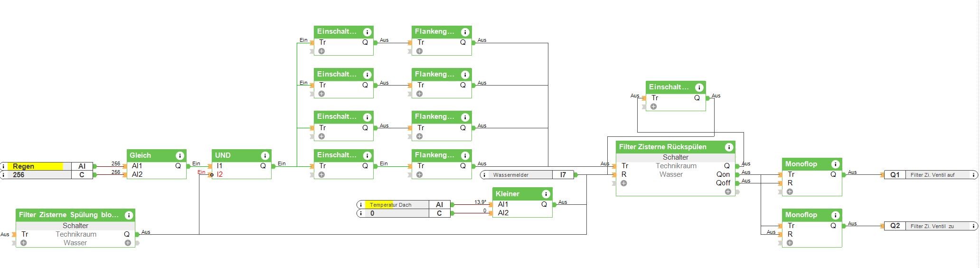This screenshot has height=268, width=980.
Task: Click AI1 input on Kleiner block
Action: pyautogui.click(x=503, y=204)
